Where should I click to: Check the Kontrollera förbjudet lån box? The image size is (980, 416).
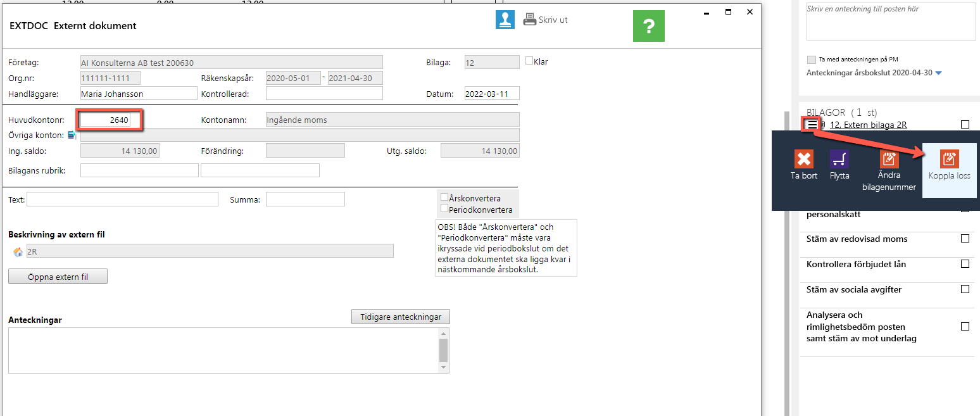[x=965, y=264]
